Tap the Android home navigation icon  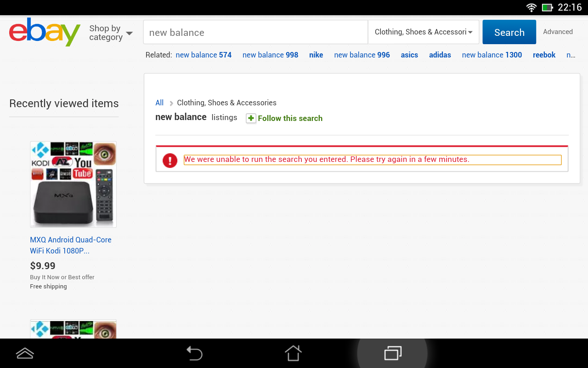click(x=293, y=353)
